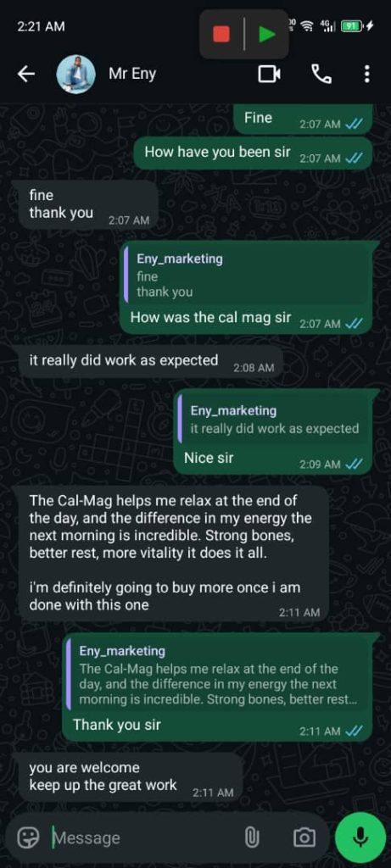Focus the Message text input field
The width and height of the screenshot is (391, 868).
pos(144,837)
